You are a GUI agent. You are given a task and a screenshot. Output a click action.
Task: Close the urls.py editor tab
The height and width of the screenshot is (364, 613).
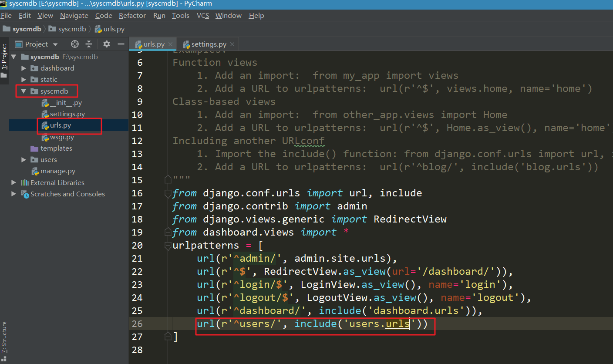click(x=170, y=44)
